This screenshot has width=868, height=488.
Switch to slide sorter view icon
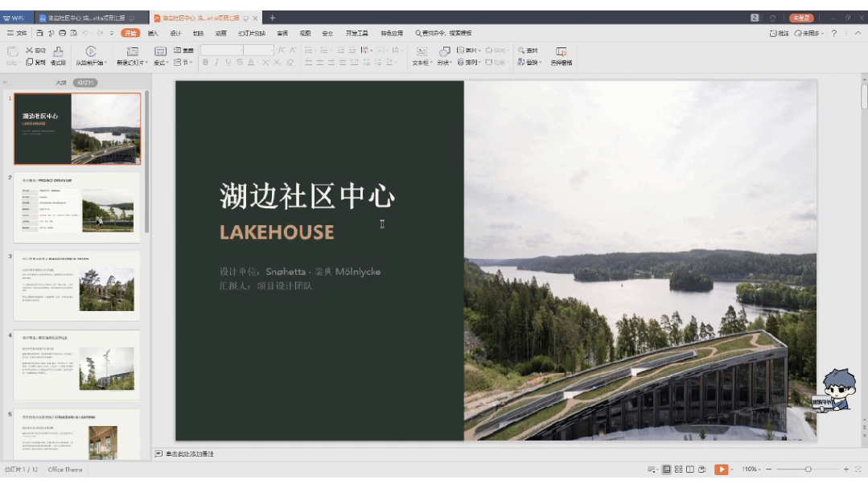coord(678,470)
